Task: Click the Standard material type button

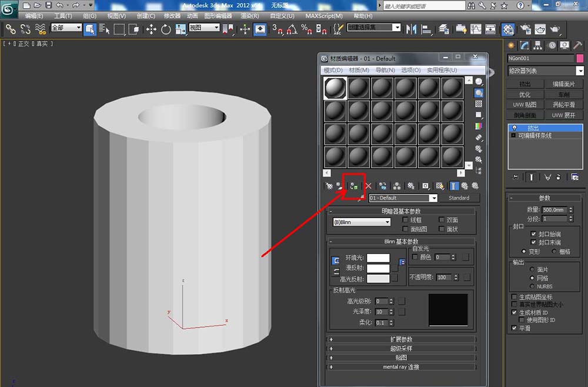Action: [459, 198]
